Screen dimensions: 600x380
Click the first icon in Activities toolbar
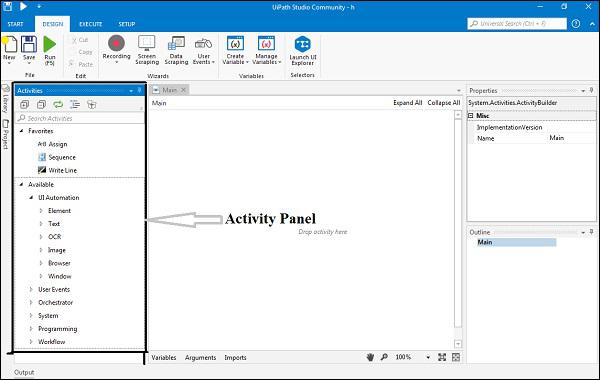tap(24, 104)
